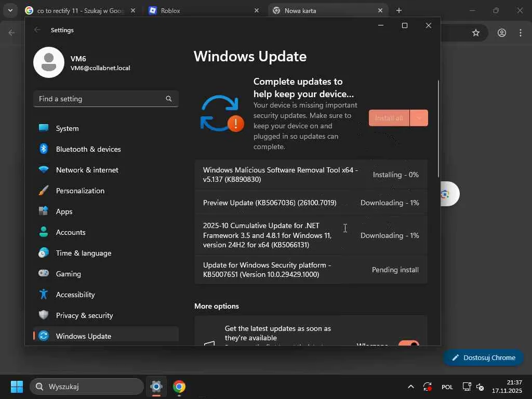Viewport: 532px width, 399px height.
Task: Select Windows Update sync icon in sidebar
Action: tap(44, 336)
